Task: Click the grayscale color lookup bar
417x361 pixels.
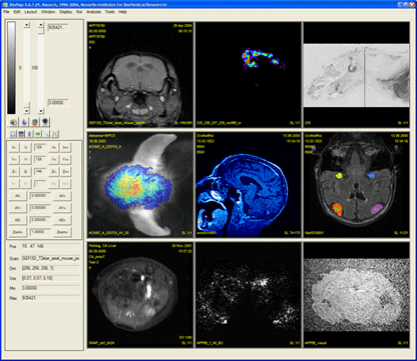Action: point(12,68)
